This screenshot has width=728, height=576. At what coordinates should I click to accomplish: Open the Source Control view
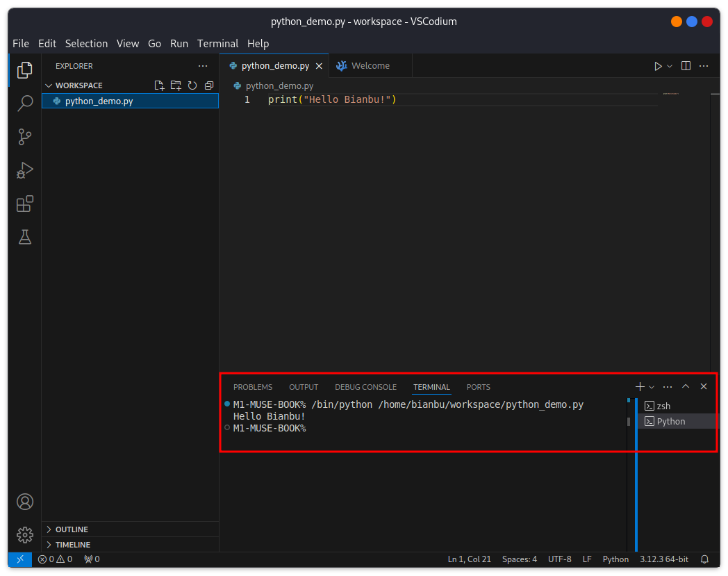click(25, 137)
